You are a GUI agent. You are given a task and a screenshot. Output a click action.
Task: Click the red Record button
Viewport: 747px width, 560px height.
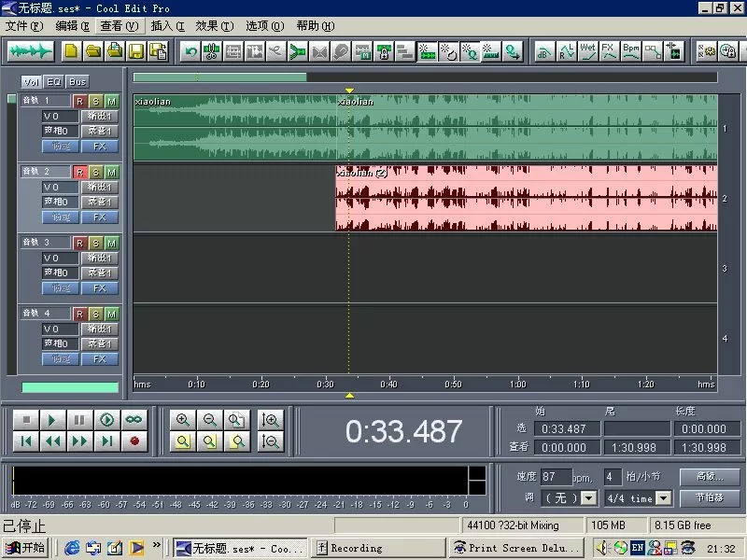tap(134, 441)
